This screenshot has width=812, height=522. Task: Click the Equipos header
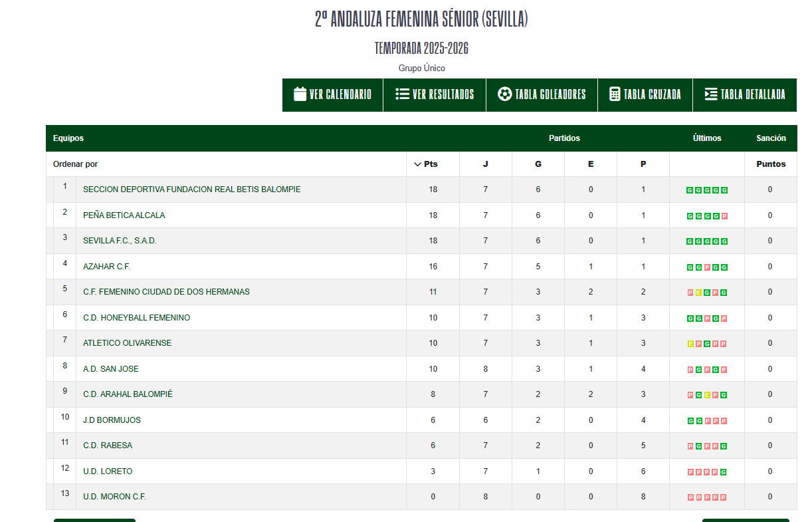68,138
